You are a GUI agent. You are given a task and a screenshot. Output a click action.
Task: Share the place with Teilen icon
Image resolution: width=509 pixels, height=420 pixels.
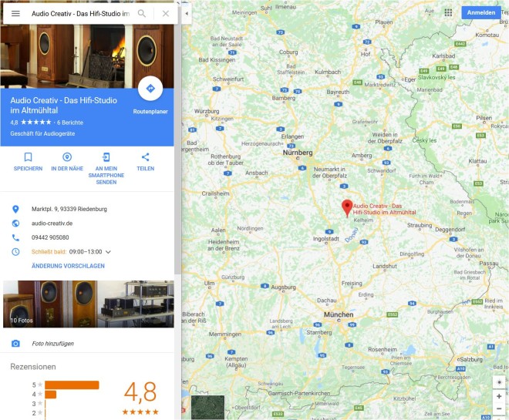[146, 157]
